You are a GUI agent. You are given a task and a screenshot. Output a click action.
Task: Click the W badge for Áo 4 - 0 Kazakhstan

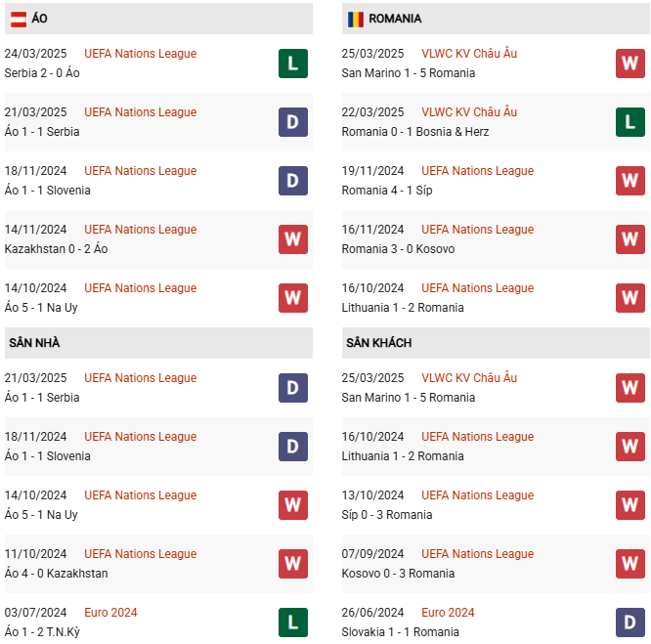point(293,564)
